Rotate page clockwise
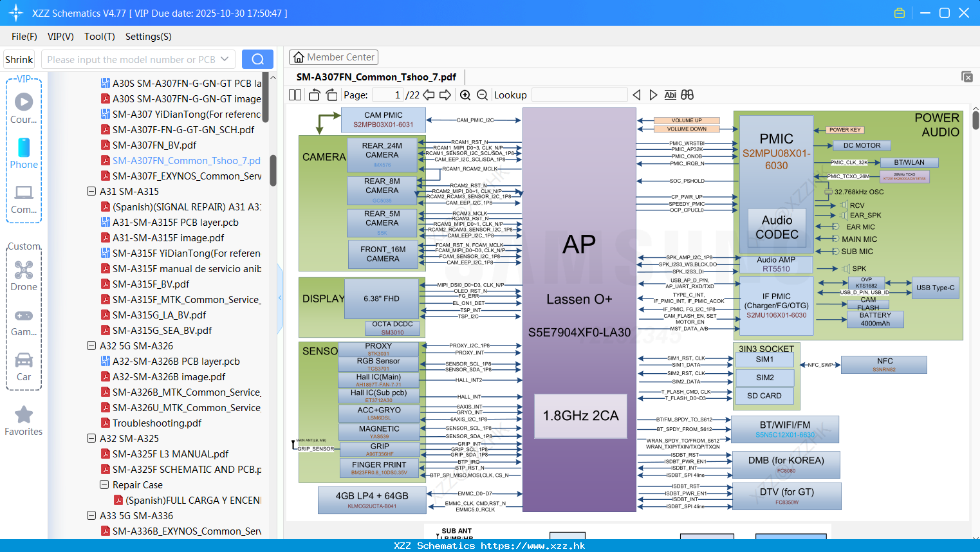 point(331,95)
